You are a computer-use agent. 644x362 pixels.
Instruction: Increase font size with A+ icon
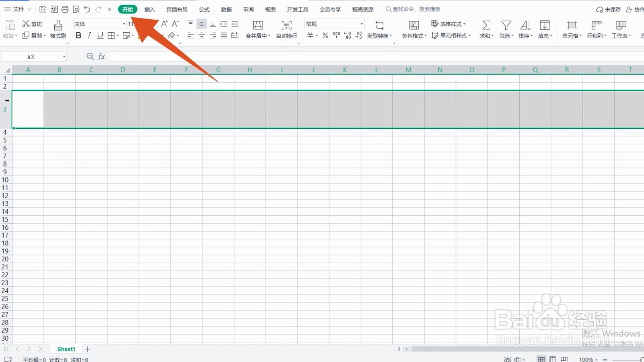164,24
